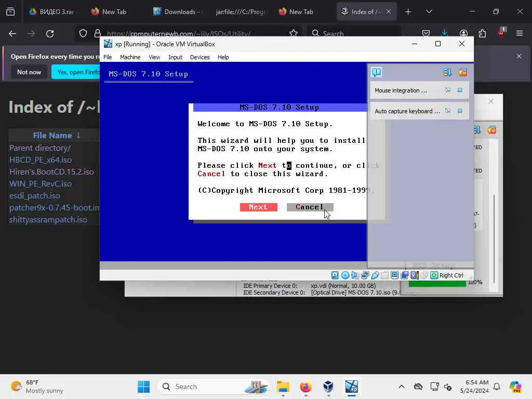Open the Firefox account icon

(463, 33)
